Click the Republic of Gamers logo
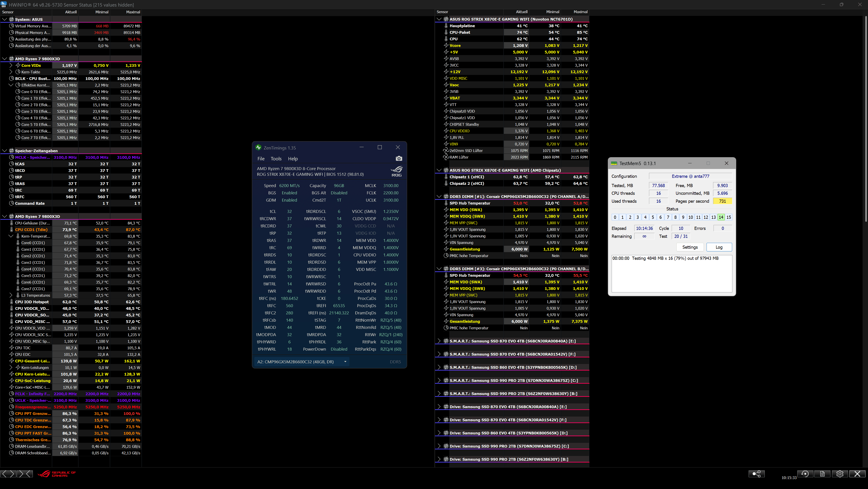The height and width of the screenshot is (489, 868). (57, 474)
